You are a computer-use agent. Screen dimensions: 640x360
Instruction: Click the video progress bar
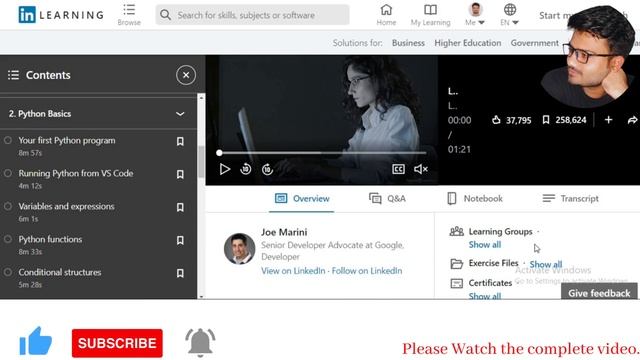click(x=322, y=153)
